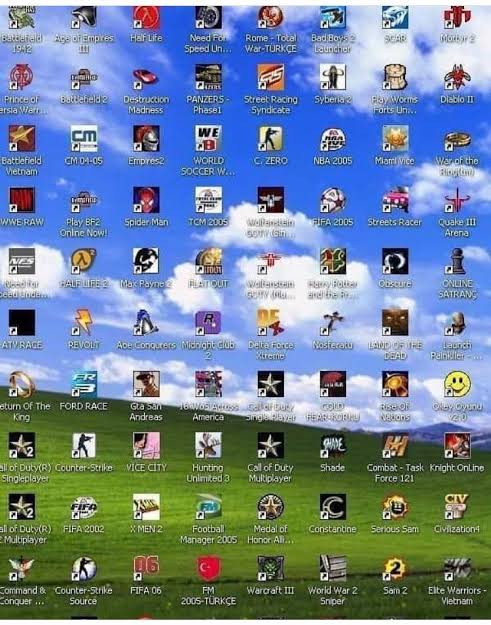
Task: Launch the Counter-Strike shortcut
Action: click(x=84, y=446)
